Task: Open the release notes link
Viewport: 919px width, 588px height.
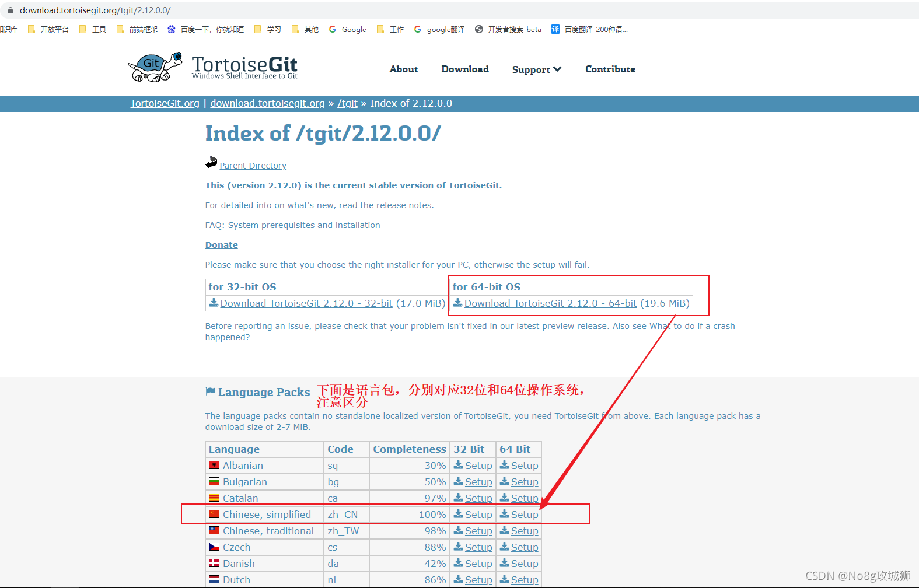Action: [x=404, y=205]
